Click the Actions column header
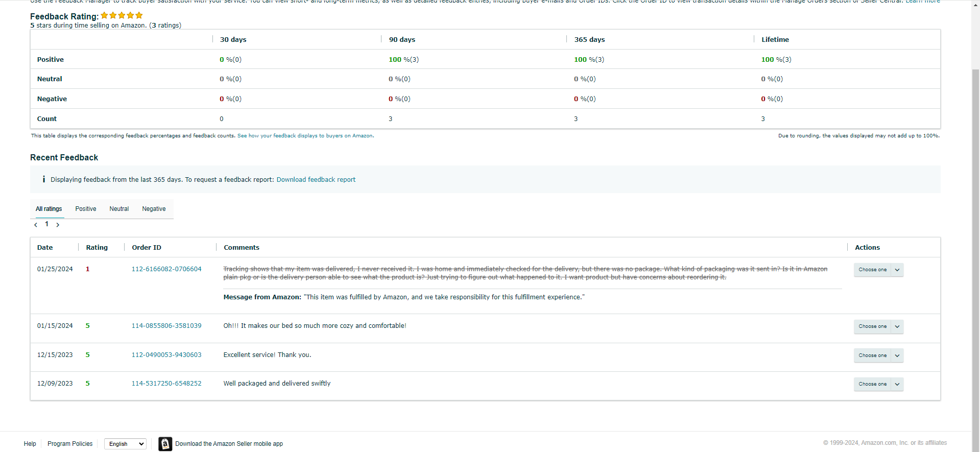This screenshot has width=980, height=452. [x=868, y=248]
